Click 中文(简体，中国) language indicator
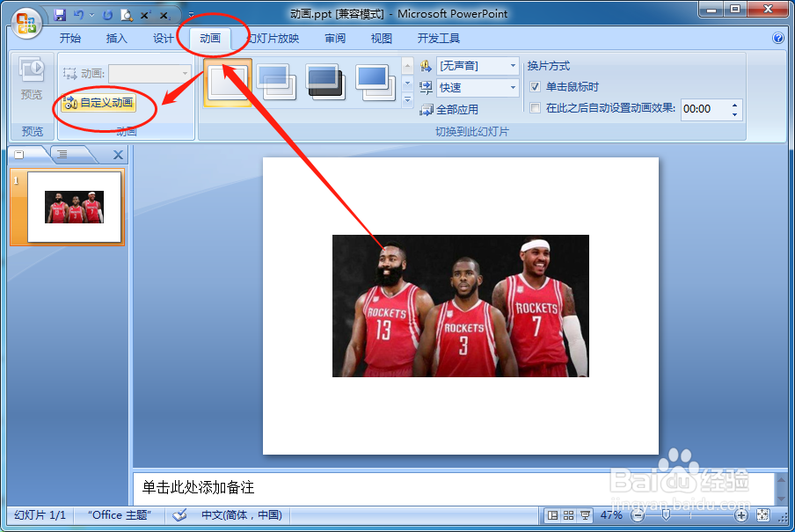The width and height of the screenshot is (795, 532). click(x=242, y=515)
